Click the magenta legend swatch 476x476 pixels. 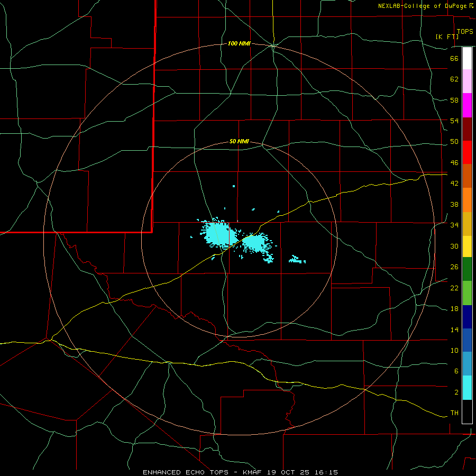pos(467,105)
